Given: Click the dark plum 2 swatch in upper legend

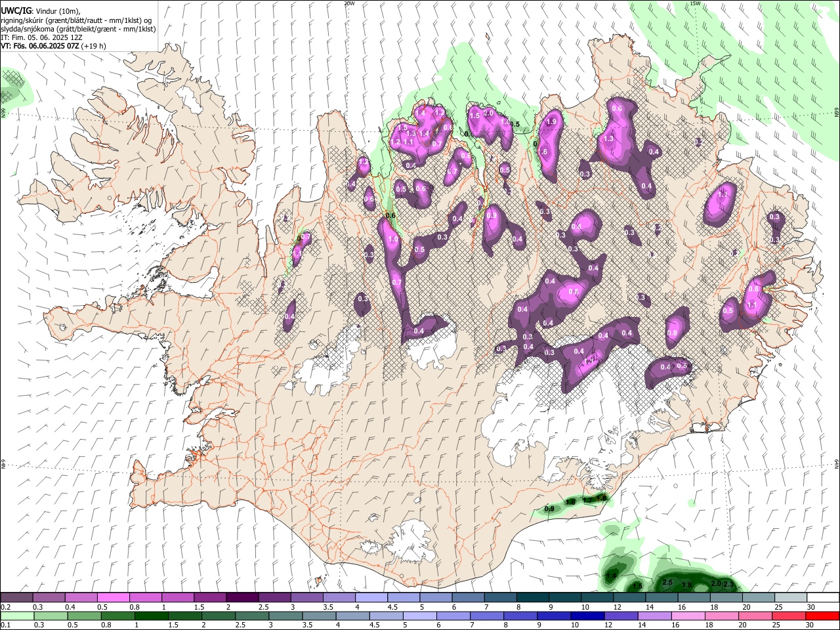Looking at the screenshot, I should (x=241, y=597).
